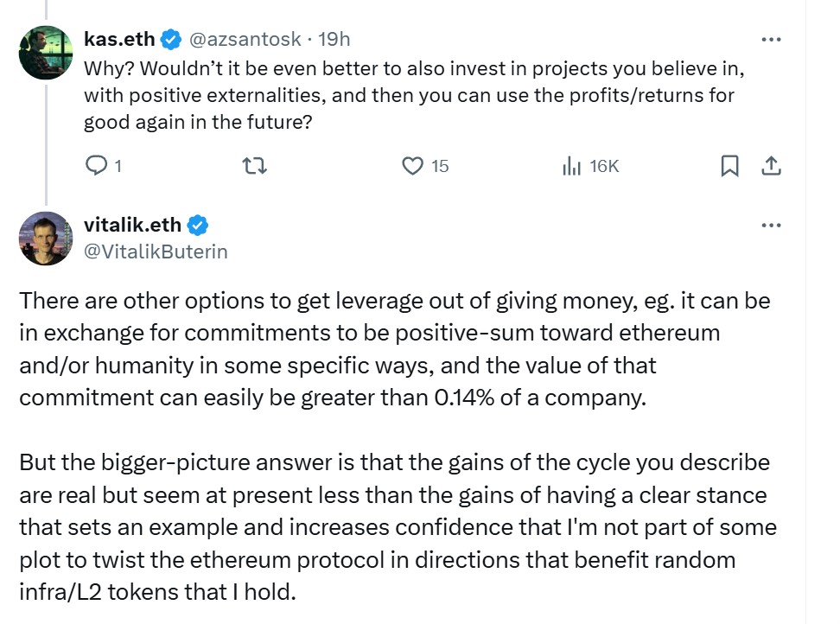Click the verified badge next to kas.eth
Viewport: 840px width, 624px height.
pyautogui.click(x=169, y=39)
